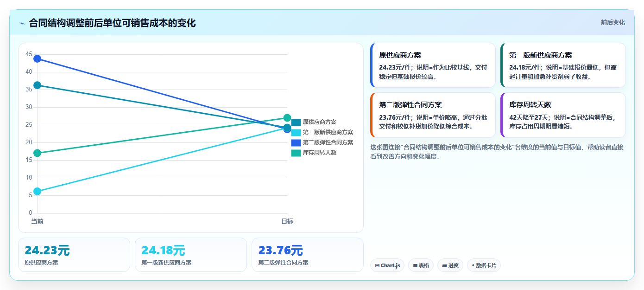Click the 第二版弹性合同方案 legend label
Screen dimensions: 644x290
click(x=328, y=142)
